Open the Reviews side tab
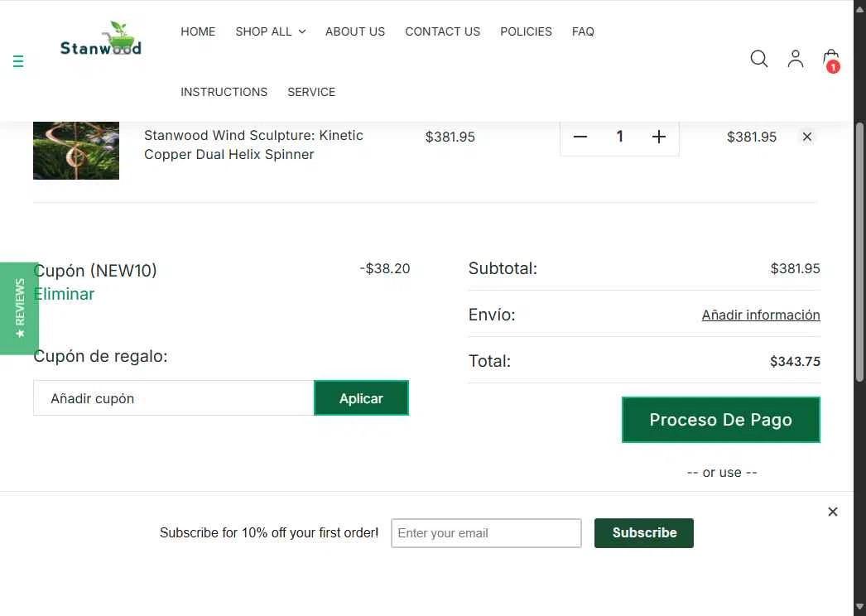The image size is (866, 616). click(x=19, y=308)
